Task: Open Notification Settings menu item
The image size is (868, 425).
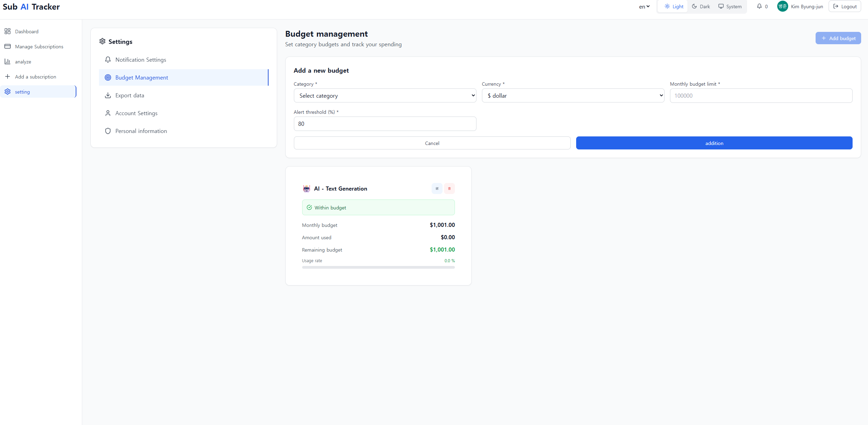Action: point(140,60)
